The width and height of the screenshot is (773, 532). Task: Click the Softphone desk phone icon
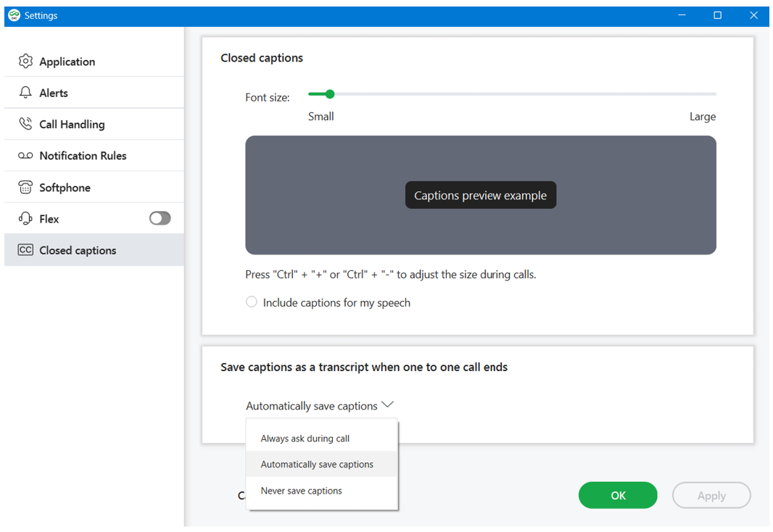(x=25, y=187)
